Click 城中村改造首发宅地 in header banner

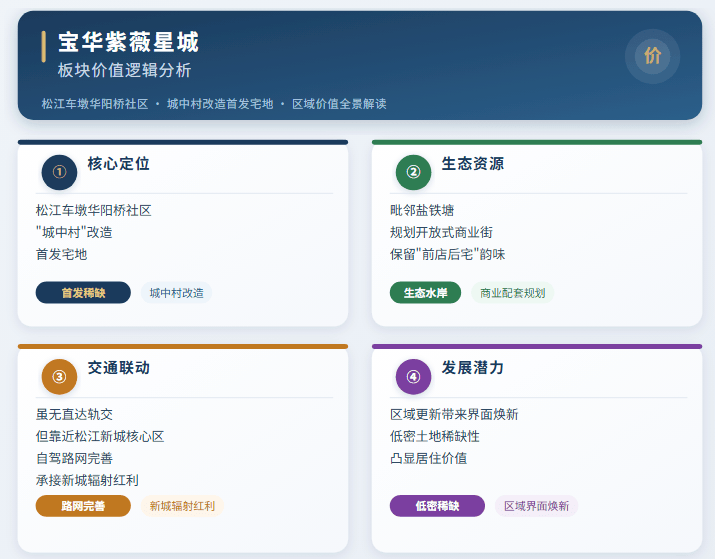(220, 104)
